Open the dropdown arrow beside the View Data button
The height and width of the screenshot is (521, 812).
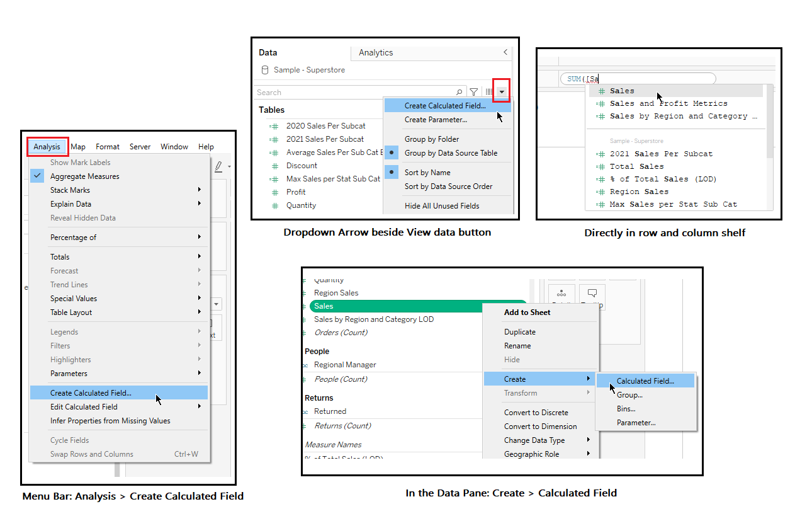(x=500, y=91)
